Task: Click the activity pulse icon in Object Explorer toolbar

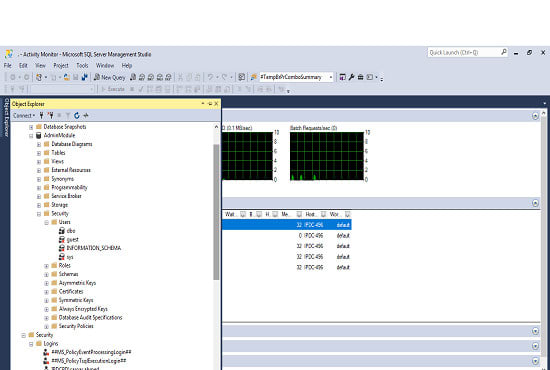Action: pos(86,115)
